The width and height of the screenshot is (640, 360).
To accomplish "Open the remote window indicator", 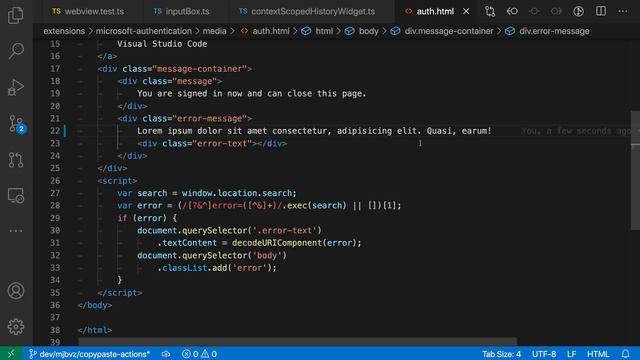I will tap(11, 354).
